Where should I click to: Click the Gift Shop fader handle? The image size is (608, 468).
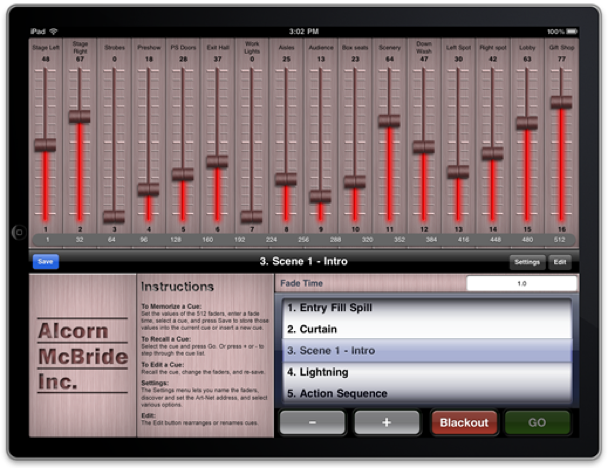[x=561, y=102]
